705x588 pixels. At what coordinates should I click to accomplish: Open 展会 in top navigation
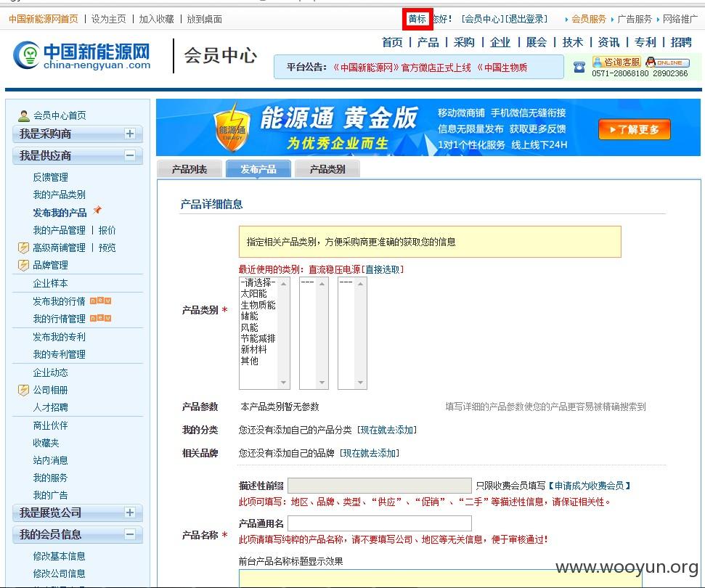pyautogui.click(x=537, y=42)
